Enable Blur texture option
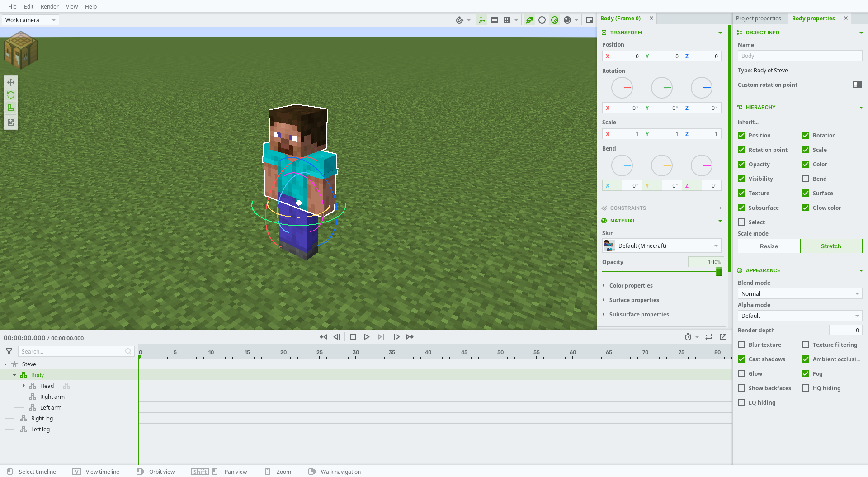The image size is (868, 477). tap(741, 345)
